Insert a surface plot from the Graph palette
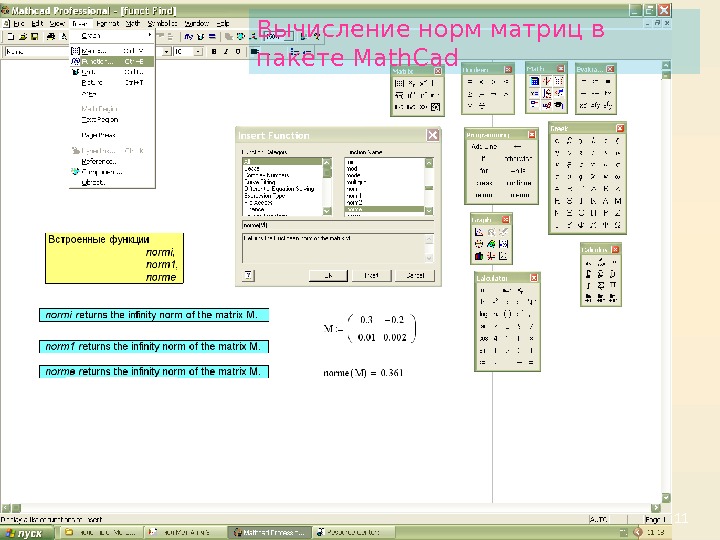 click(491, 244)
